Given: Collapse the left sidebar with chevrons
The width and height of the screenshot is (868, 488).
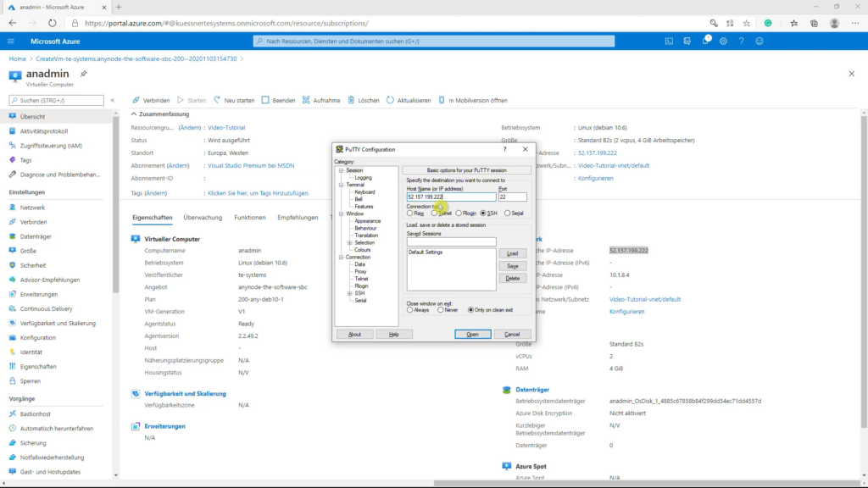Looking at the screenshot, I should (113, 100).
